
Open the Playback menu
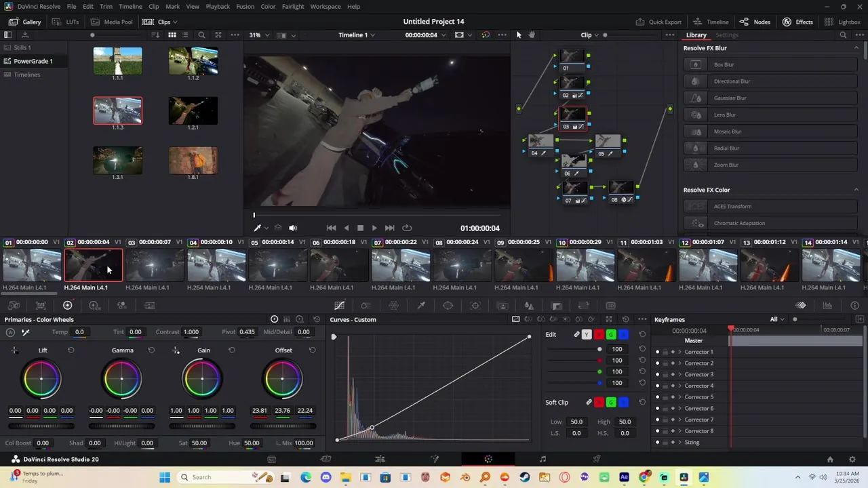coord(218,7)
